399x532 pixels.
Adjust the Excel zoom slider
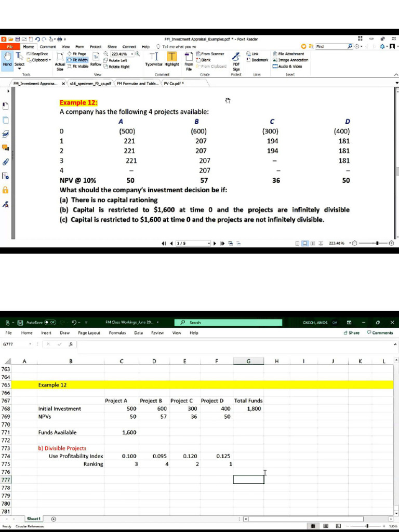pyautogui.click(x=368, y=526)
